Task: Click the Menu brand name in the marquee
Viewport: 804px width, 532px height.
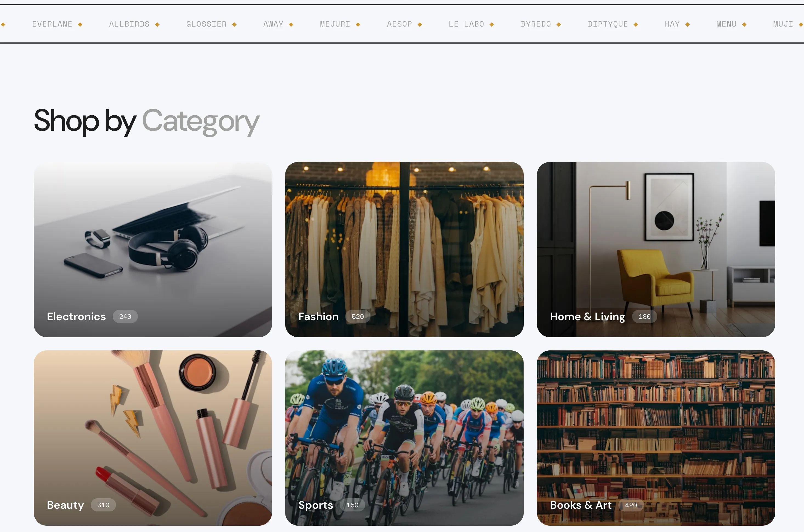Action: 727,24
